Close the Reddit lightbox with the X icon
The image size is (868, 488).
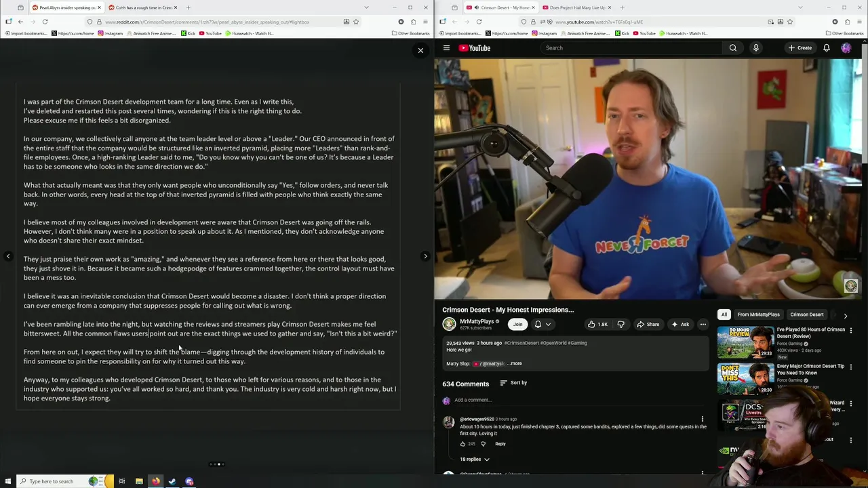[x=420, y=50]
